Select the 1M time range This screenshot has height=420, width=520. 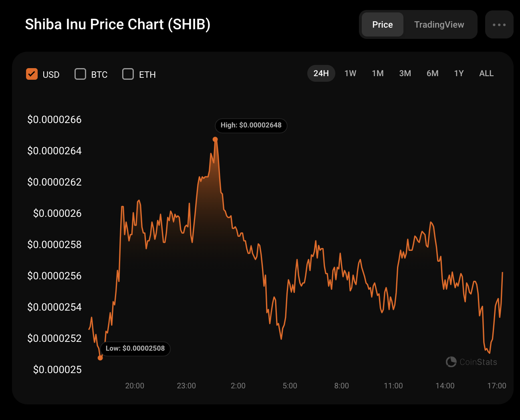(377, 73)
